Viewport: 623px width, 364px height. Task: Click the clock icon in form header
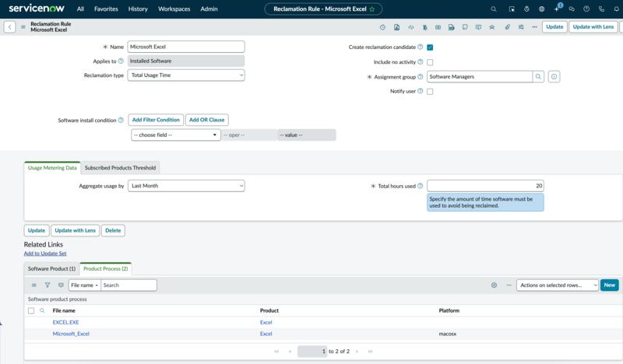[x=382, y=27]
